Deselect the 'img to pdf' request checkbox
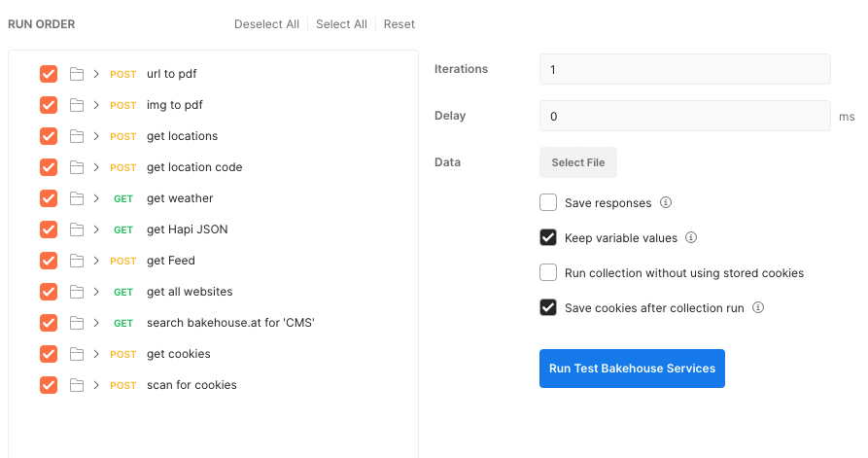This screenshot has height=458, width=868. tap(49, 105)
